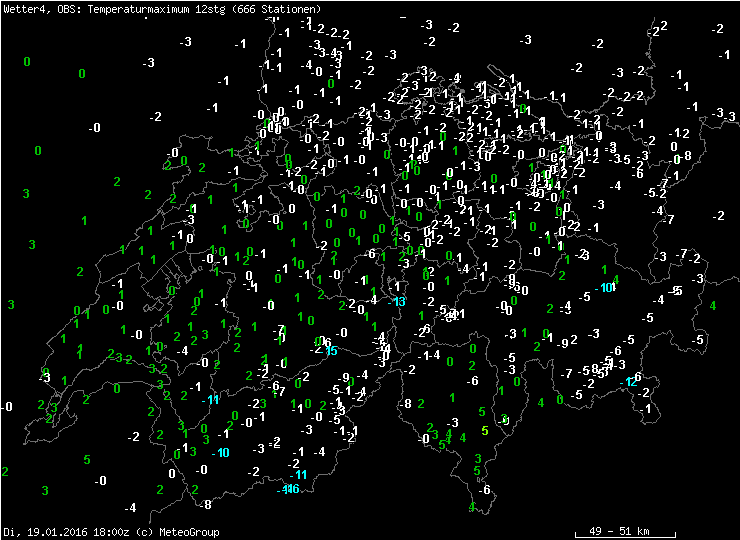Click the cyan -10 value beside the green 4

click(x=606, y=288)
